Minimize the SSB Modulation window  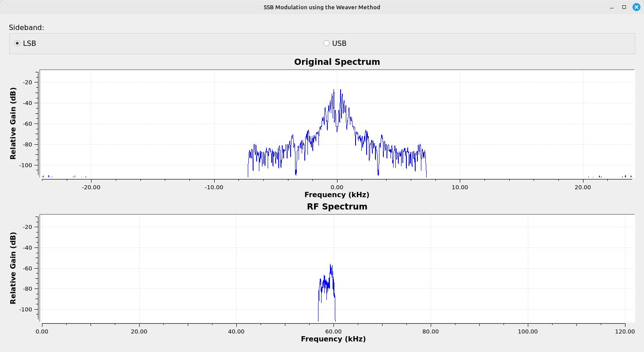point(612,7)
